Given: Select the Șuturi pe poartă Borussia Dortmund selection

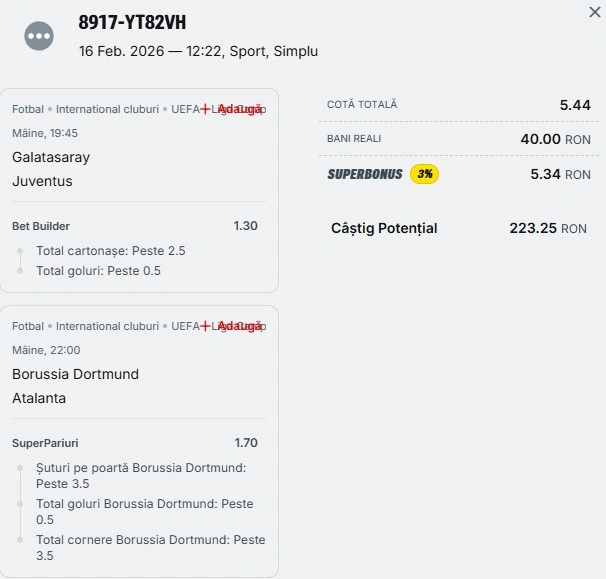Looking at the screenshot, I should [140, 475].
